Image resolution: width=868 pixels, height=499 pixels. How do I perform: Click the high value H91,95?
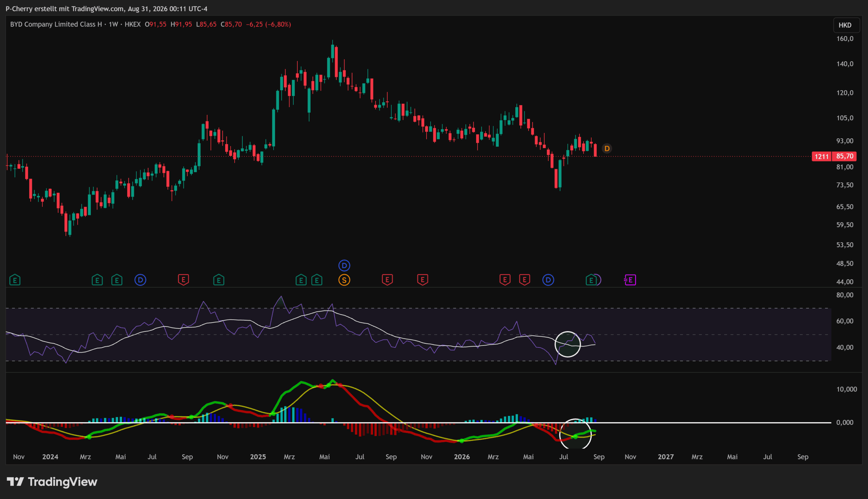[181, 24]
